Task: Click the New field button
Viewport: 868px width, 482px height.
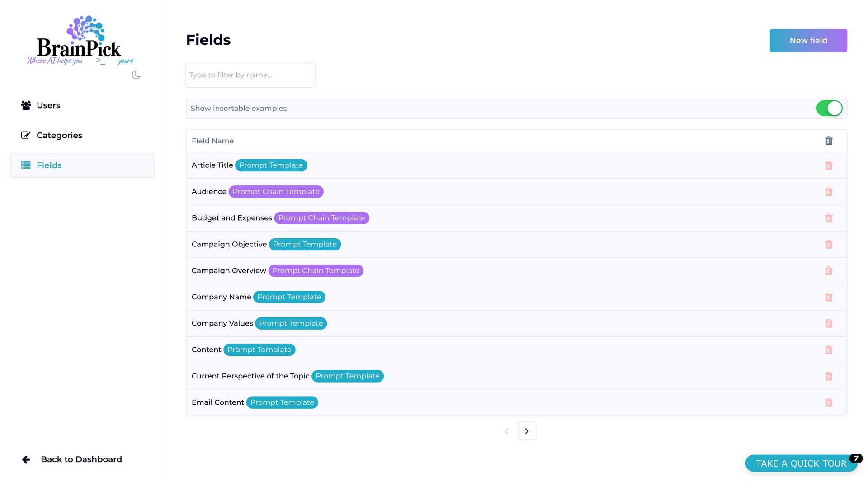Action: [808, 41]
